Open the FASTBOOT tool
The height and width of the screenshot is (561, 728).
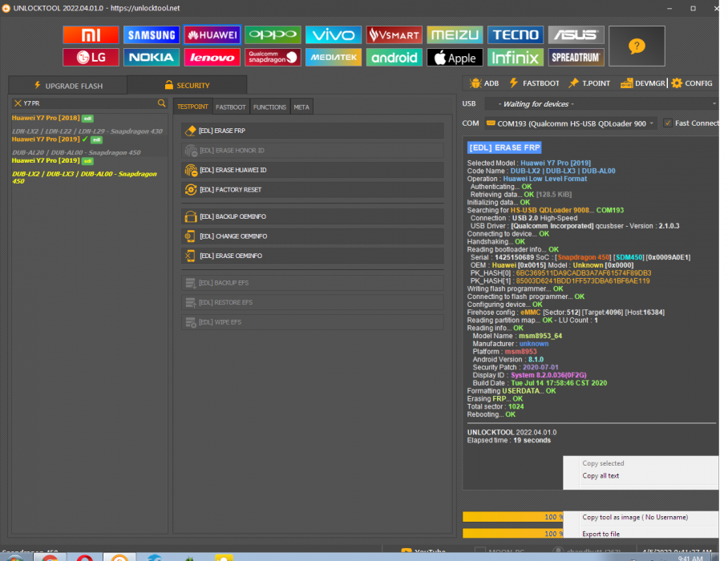click(535, 83)
